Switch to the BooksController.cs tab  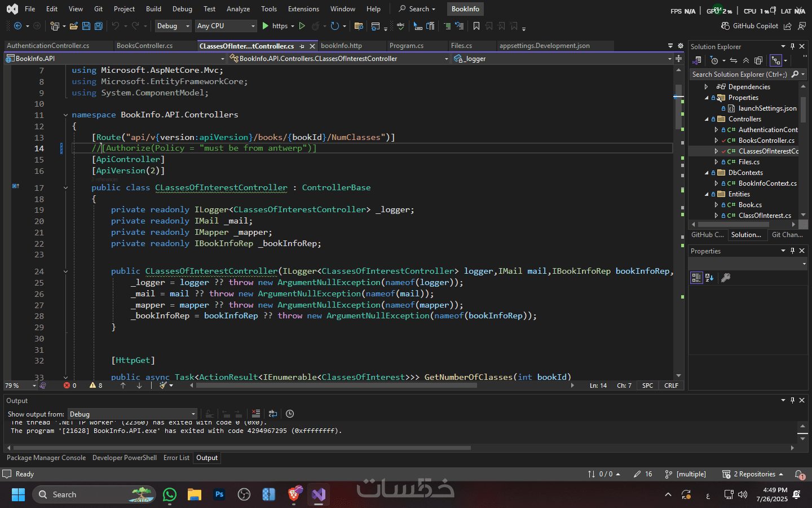point(144,46)
